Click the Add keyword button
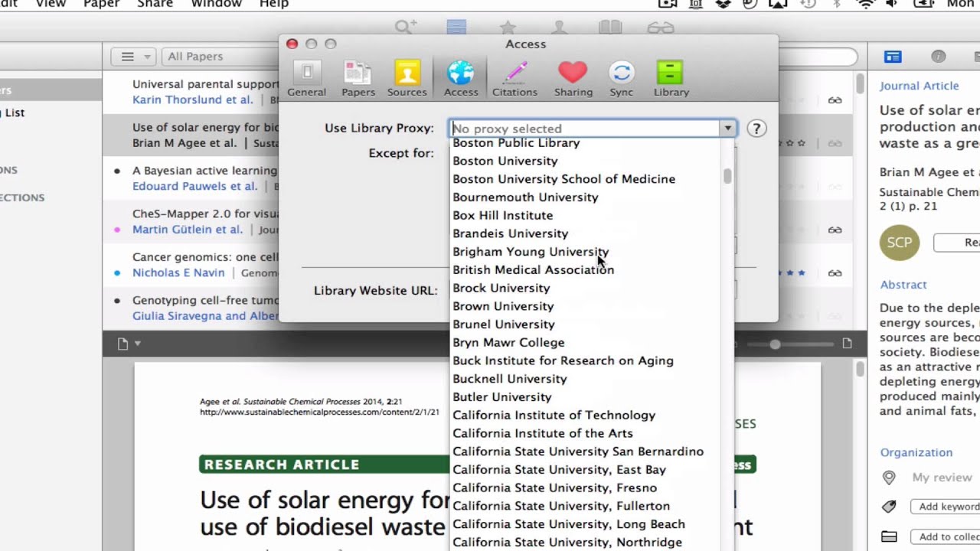This screenshot has width=980, height=551. [x=946, y=507]
